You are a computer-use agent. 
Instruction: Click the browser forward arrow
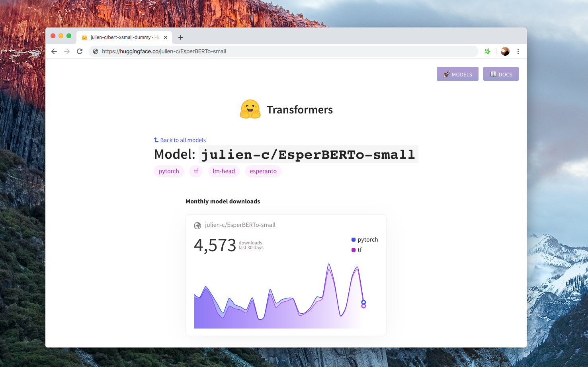[67, 51]
